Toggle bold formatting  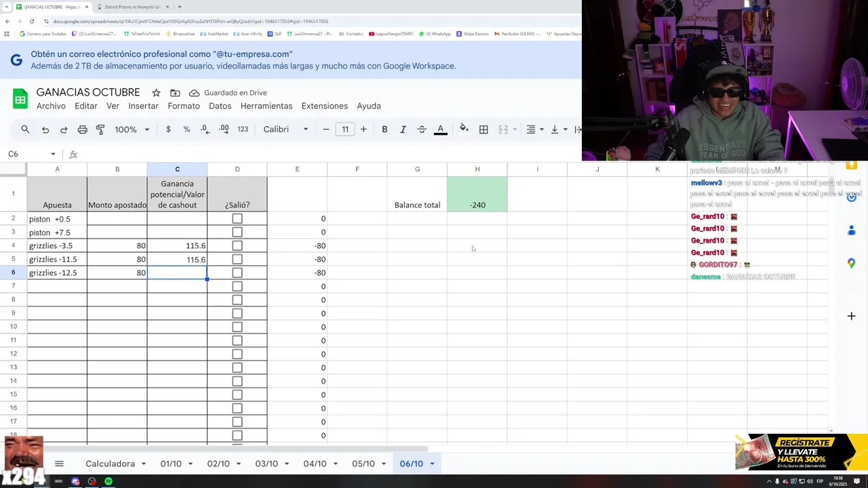(x=384, y=129)
